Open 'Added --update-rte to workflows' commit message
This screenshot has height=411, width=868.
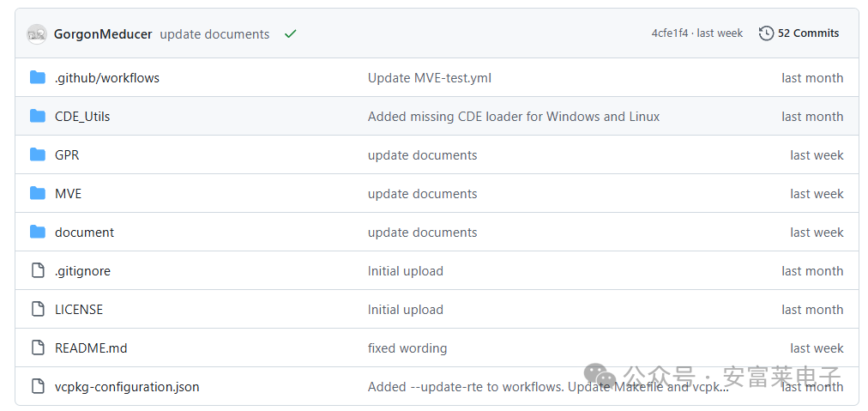pyautogui.click(x=548, y=387)
